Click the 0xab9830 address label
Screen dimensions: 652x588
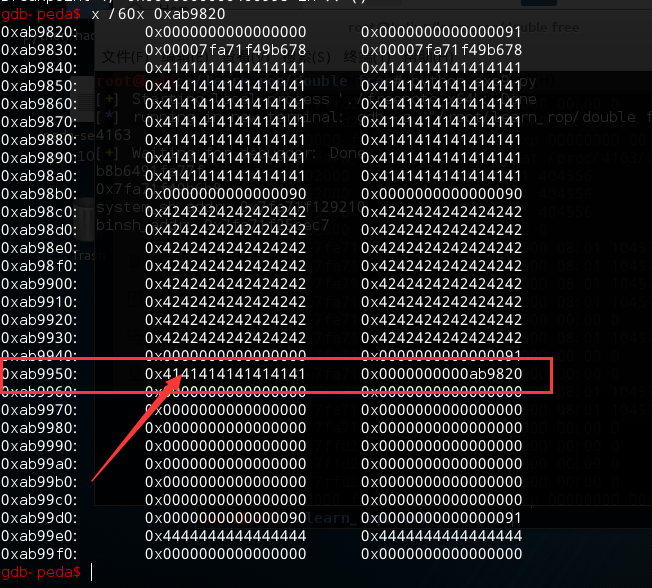tap(39, 49)
